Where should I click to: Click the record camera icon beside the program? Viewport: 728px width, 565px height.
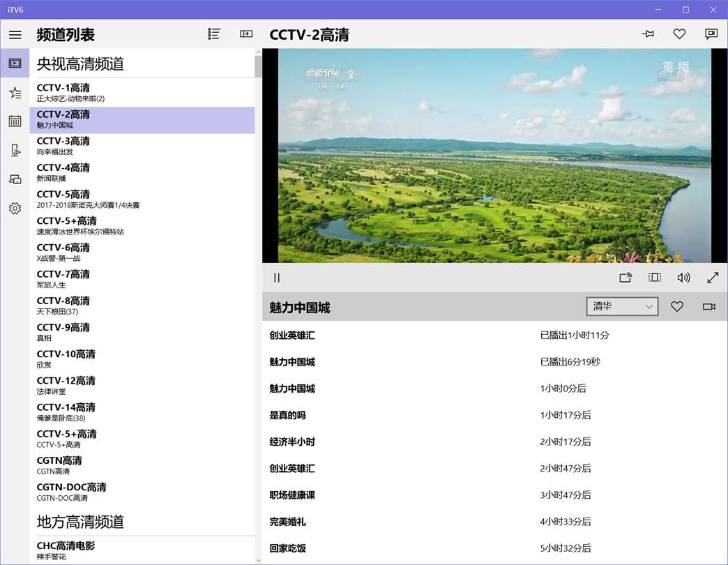point(709,306)
